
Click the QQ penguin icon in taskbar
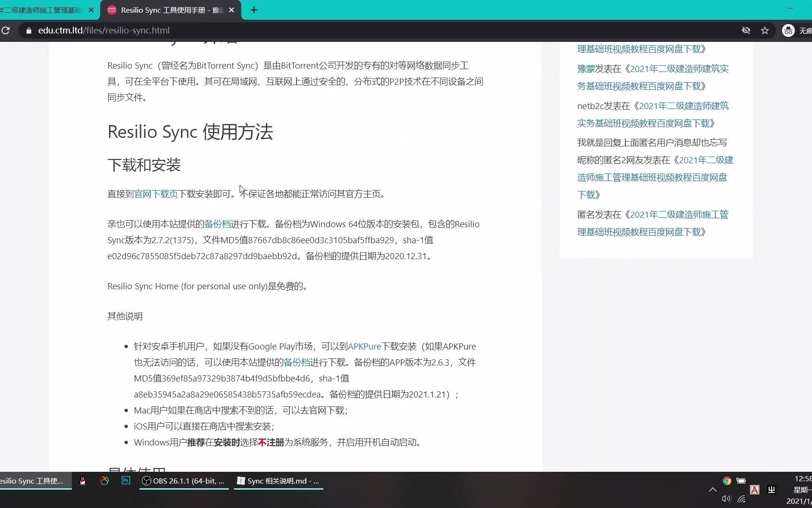point(83,481)
